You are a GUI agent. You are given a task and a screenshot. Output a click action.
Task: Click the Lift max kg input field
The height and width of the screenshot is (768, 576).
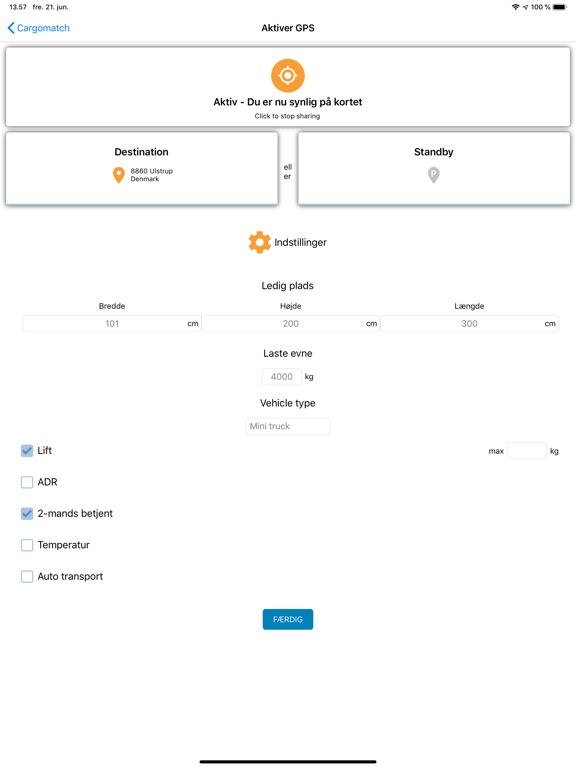point(527,451)
